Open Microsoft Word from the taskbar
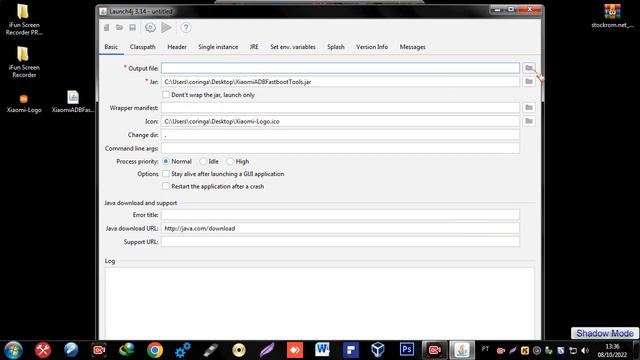 pos(322,350)
